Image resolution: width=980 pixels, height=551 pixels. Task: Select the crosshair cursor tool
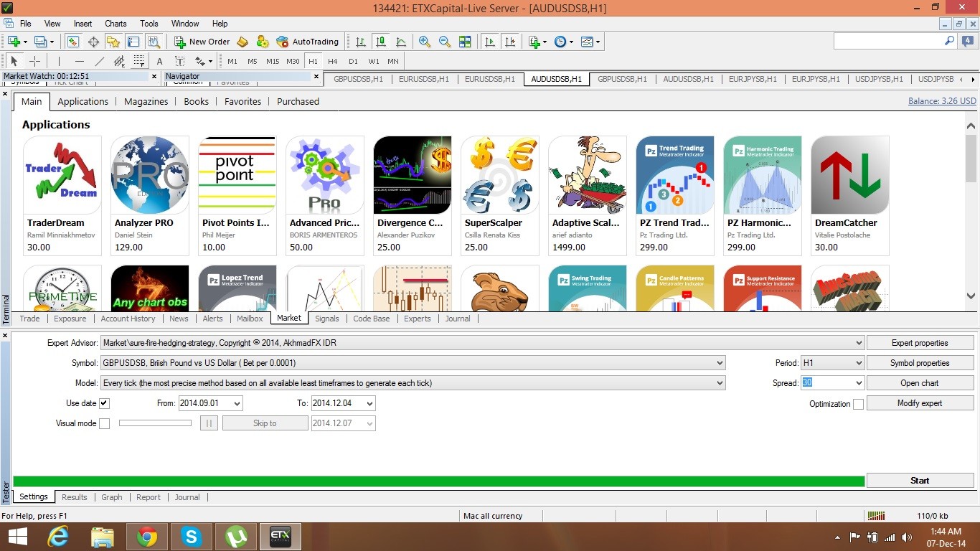pyautogui.click(x=34, y=61)
